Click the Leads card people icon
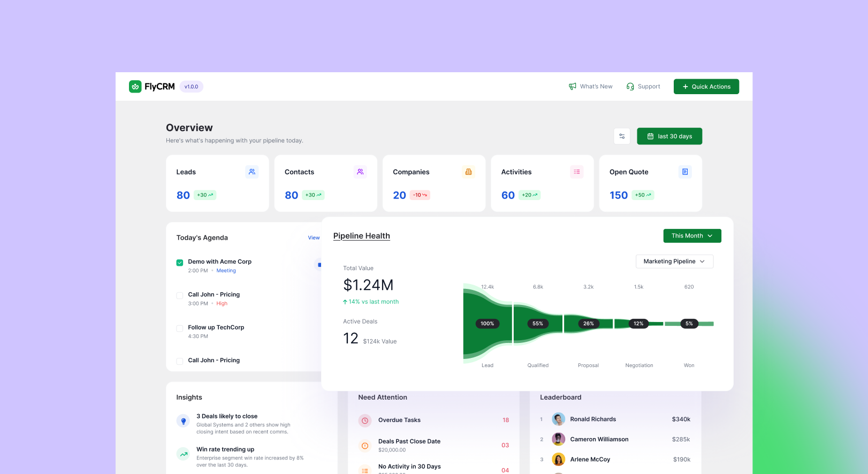The image size is (868, 474). pyautogui.click(x=252, y=172)
